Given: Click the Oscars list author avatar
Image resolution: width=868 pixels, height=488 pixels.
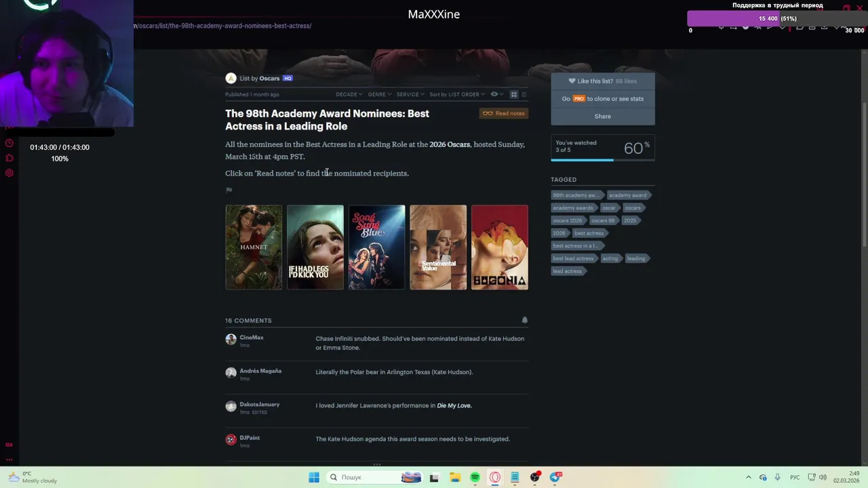Looking at the screenshot, I should (x=231, y=78).
